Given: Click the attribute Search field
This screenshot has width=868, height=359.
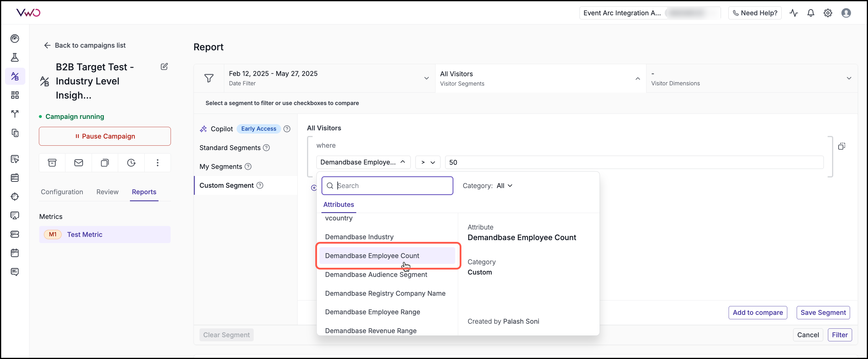Looking at the screenshot, I should coord(387,186).
